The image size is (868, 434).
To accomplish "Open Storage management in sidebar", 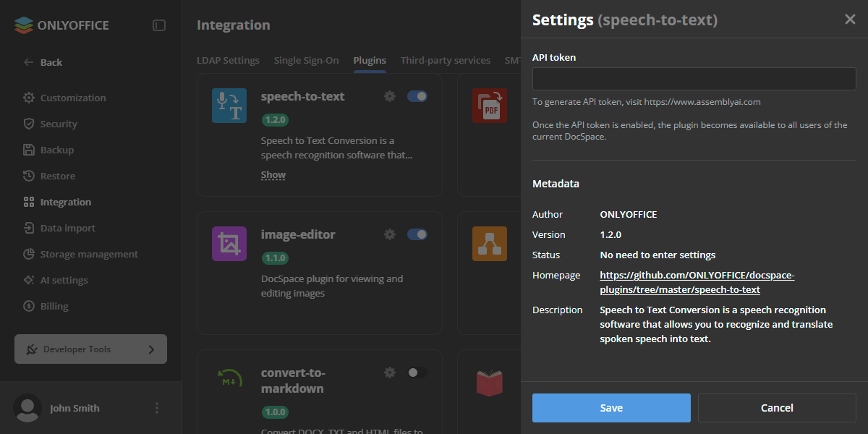I will click(x=90, y=254).
